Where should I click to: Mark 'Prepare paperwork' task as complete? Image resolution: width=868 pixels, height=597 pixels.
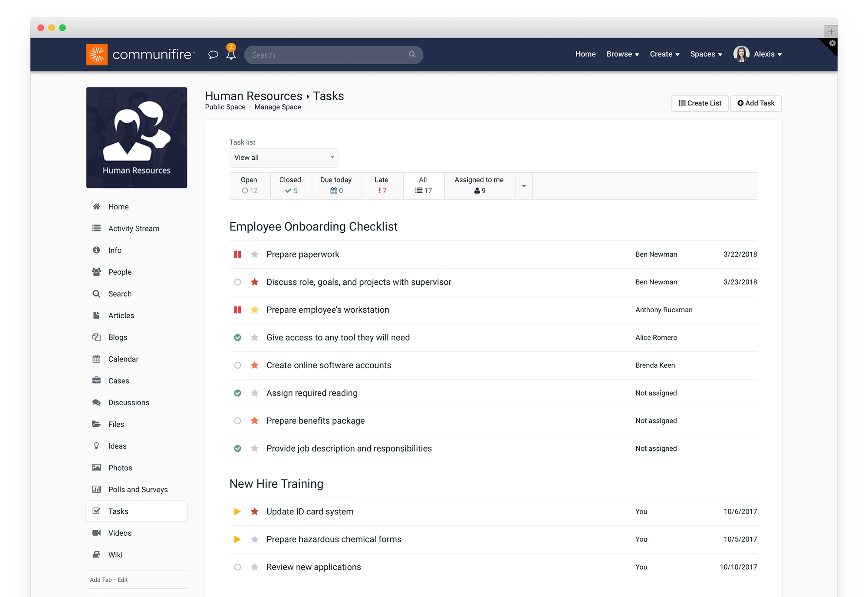237,254
